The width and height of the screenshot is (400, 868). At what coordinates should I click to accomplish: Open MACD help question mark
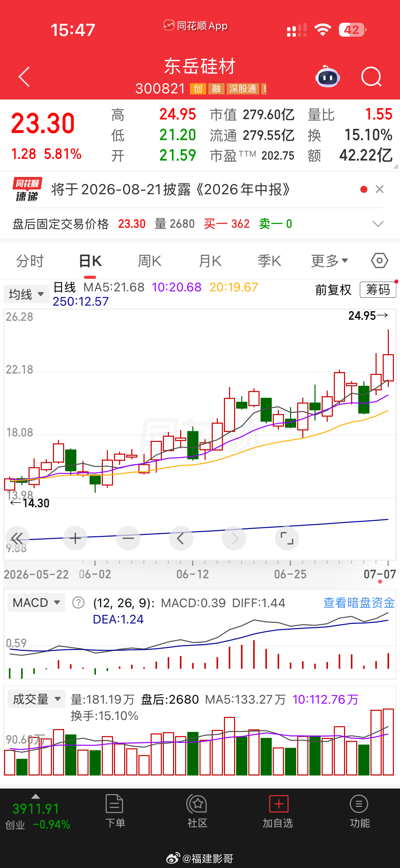click(78, 603)
